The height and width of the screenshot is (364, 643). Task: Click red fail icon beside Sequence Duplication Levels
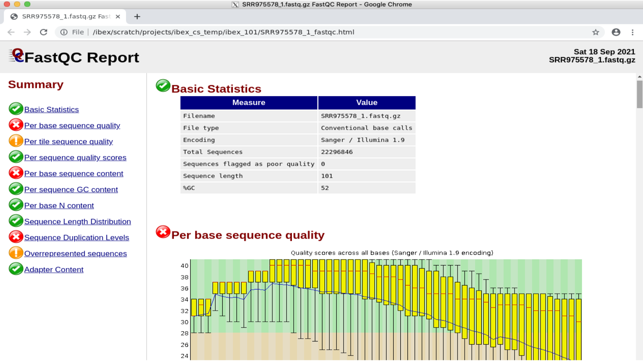click(x=16, y=237)
